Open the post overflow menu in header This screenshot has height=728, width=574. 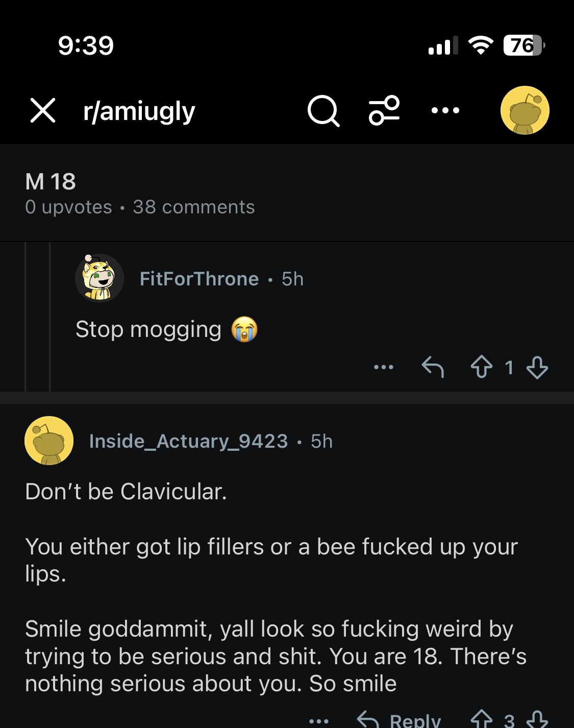pos(445,111)
